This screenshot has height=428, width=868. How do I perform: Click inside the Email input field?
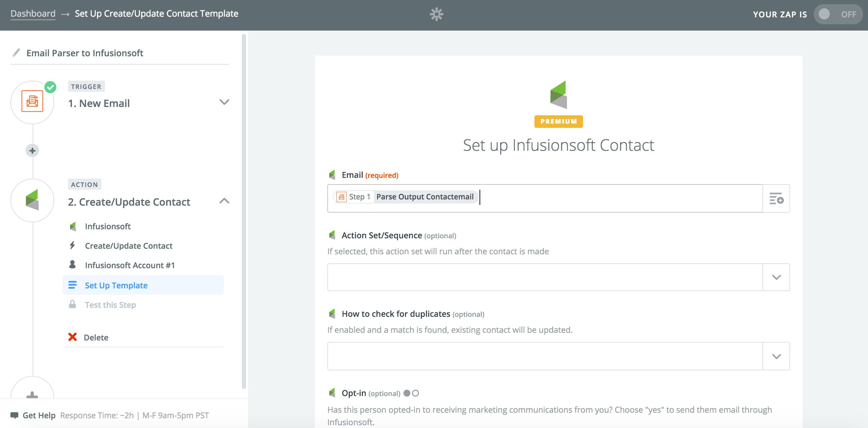[619, 198]
